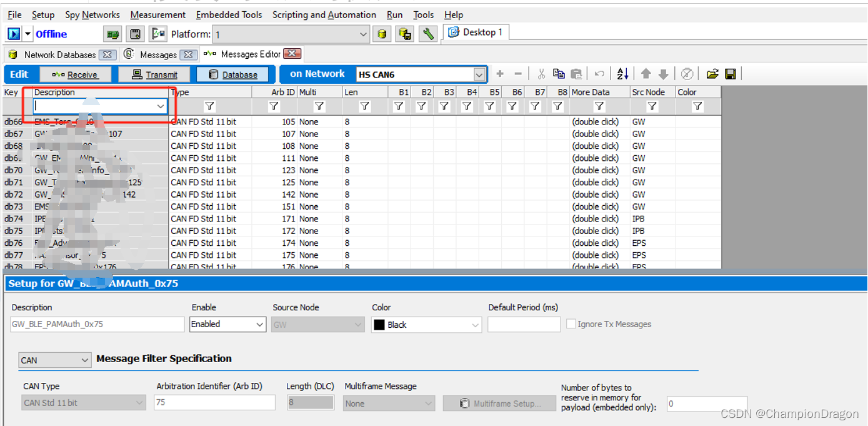
Task: Switch to the Messages tab
Action: tap(158, 54)
